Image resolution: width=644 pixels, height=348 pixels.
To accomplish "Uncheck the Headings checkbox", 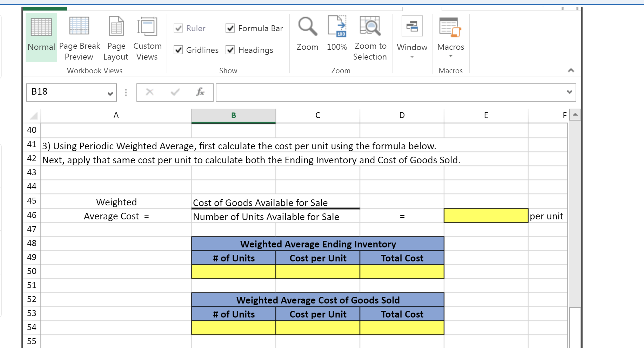I will 230,50.
